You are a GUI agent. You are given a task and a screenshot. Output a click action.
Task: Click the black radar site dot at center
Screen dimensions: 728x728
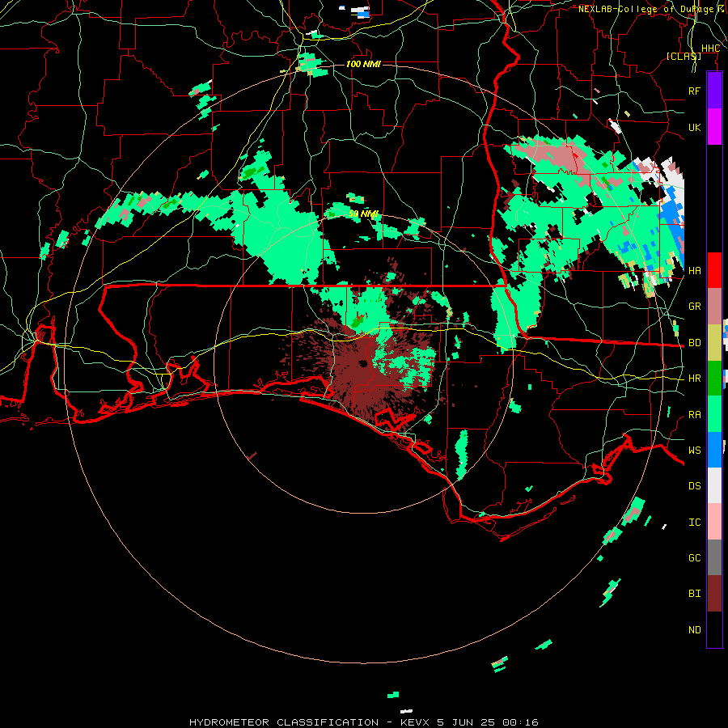362,363
